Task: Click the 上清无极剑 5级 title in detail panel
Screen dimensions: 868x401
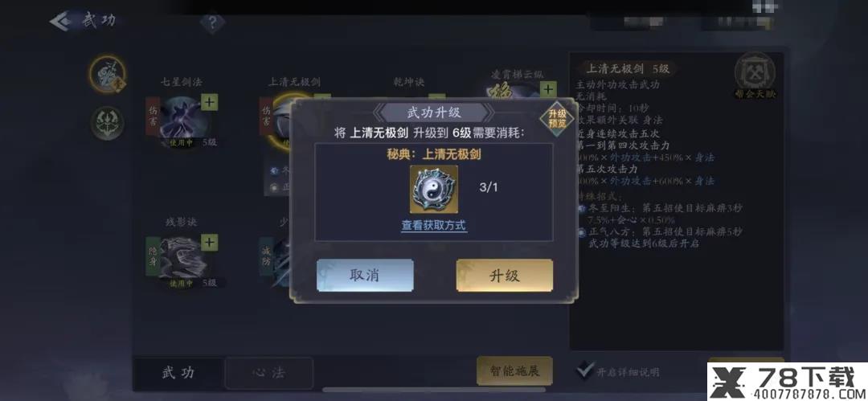Action: click(x=628, y=68)
